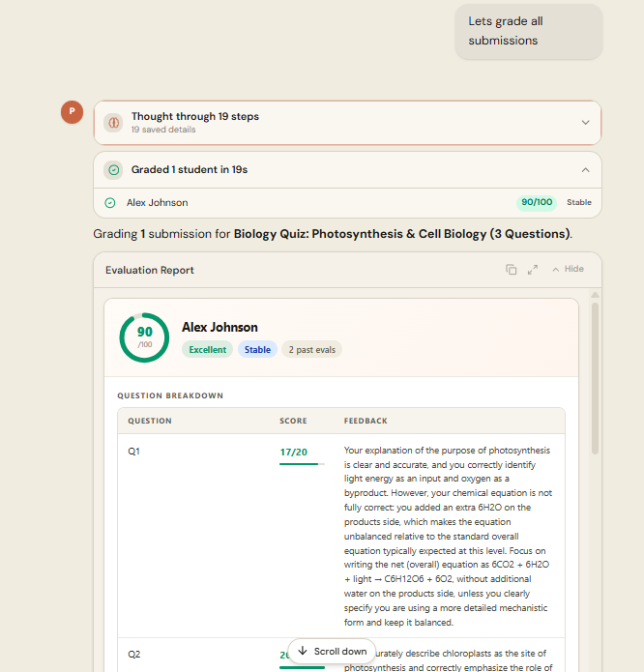Copy the Evaluation Report with the copy icon
This screenshot has height=672, width=644.
511,269
